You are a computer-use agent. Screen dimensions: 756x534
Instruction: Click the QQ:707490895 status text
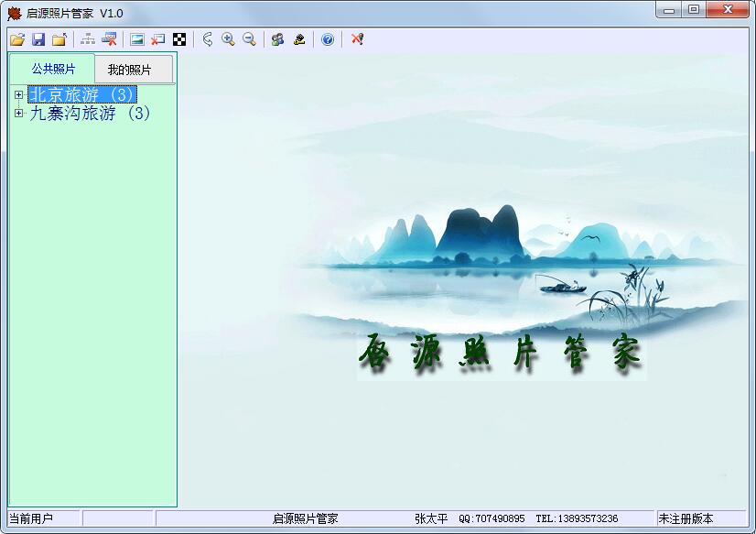point(491,518)
